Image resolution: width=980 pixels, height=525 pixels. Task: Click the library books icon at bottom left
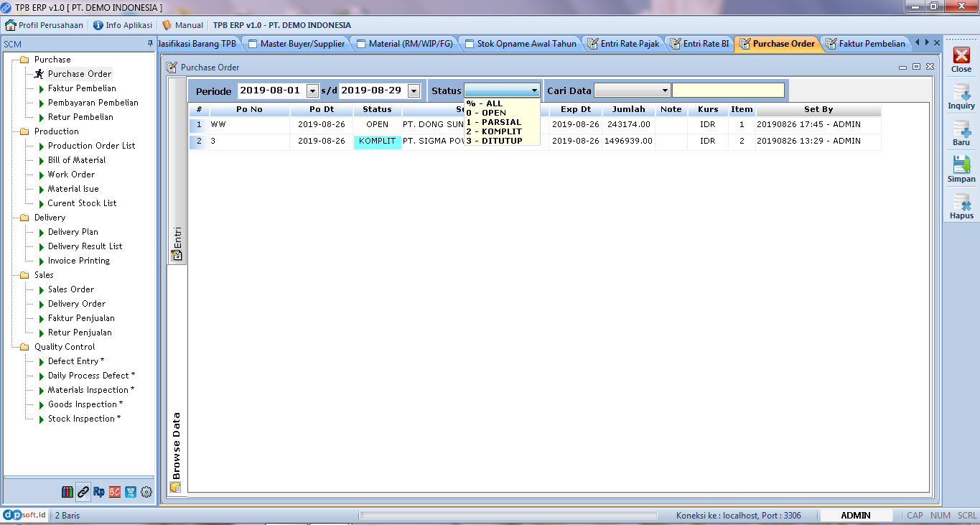[66, 492]
